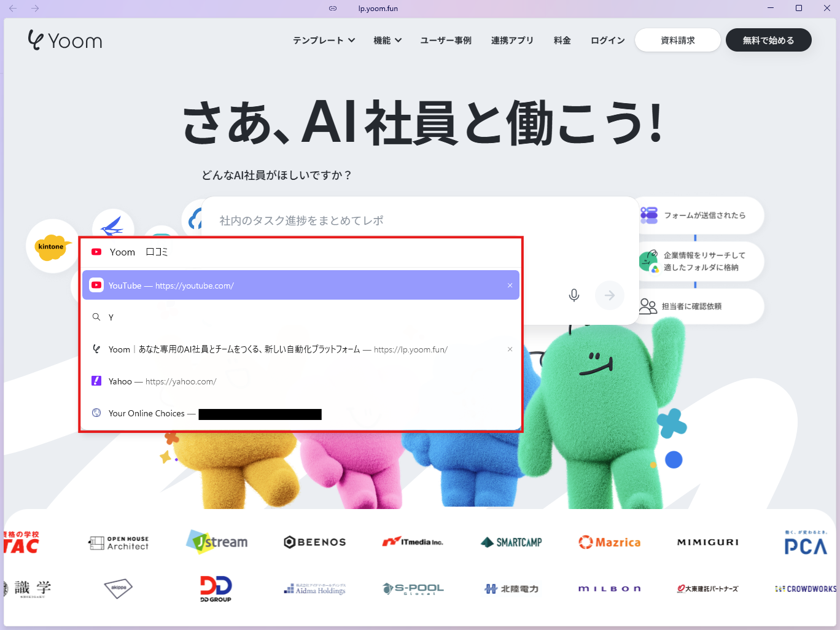This screenshot has width=840, height=630.
Task: Select the YouTube — https://youtube.com/ suggestion
Action: pyautogui.click(x=301, y=286)
